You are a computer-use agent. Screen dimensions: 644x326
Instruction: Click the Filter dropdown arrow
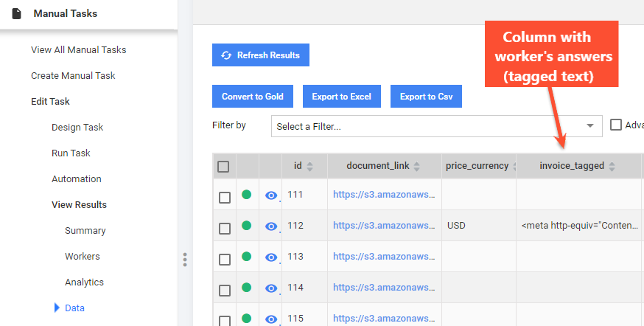click(x=590, y=126)
